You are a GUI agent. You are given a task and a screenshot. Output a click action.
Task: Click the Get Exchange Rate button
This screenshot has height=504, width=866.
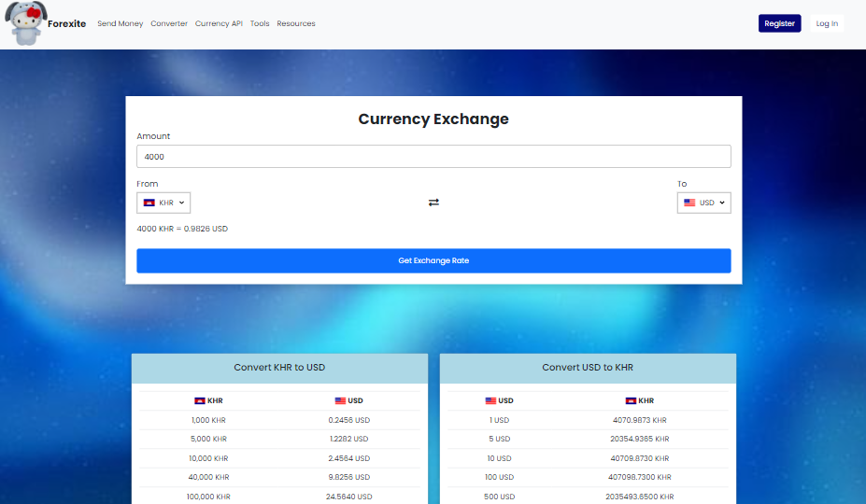[433, 260]
